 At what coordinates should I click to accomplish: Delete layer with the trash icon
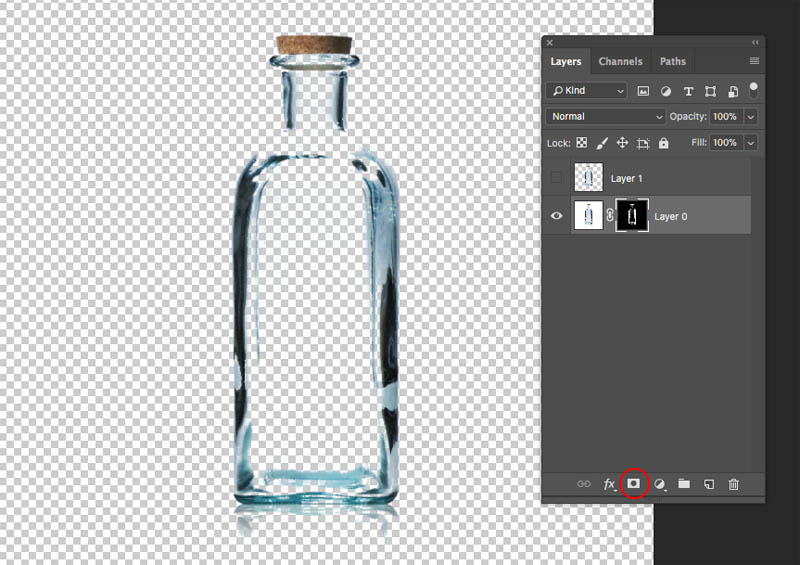[734, 484]
